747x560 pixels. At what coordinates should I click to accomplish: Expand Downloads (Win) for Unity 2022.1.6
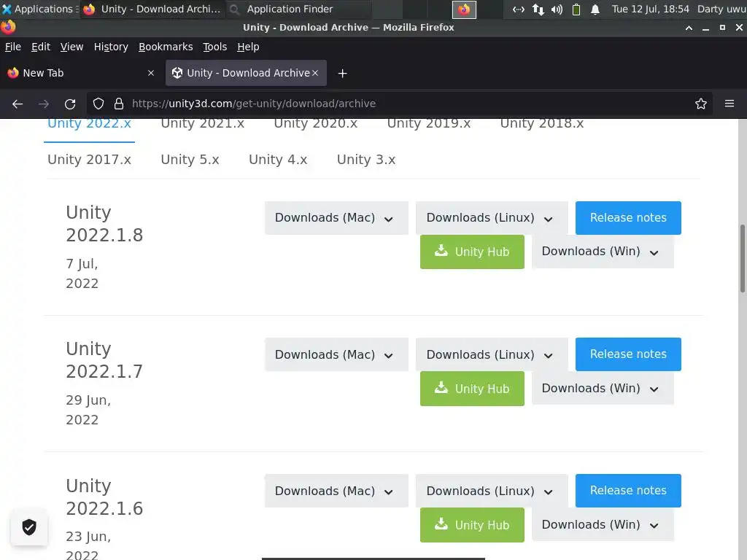603,524
